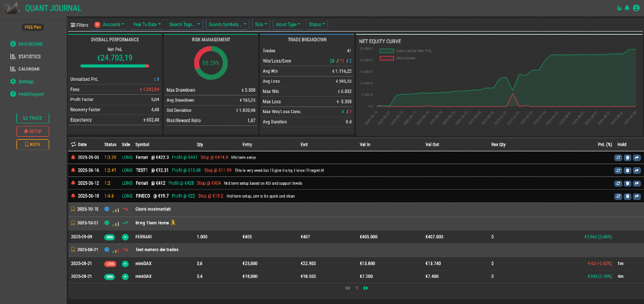Click the green TRADE button

(x=33, y=118)
